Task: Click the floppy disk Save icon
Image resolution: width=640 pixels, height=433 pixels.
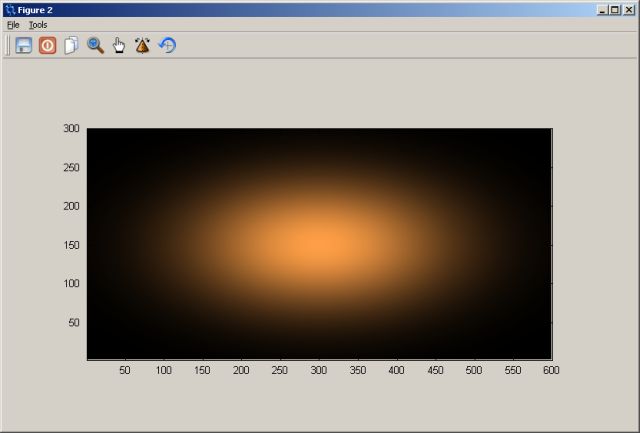Action: pyautogui.click(x=24, y=45)
